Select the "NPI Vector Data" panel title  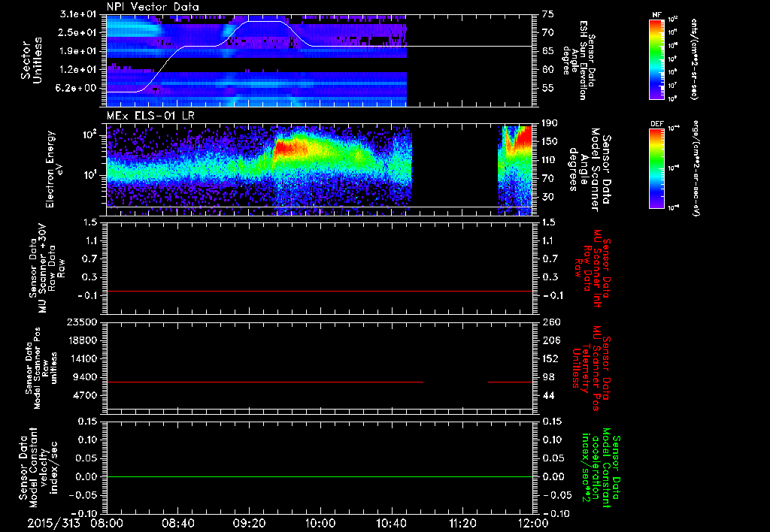coord(153,7)
